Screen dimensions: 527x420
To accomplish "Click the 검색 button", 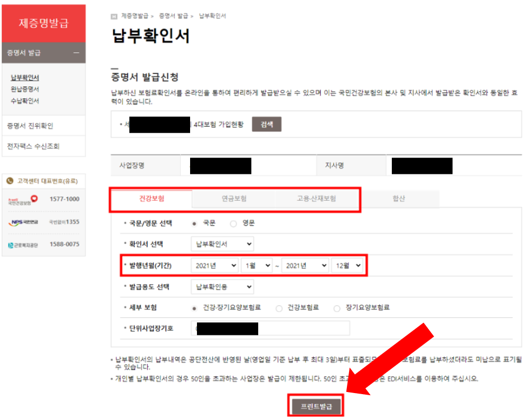I will tap(266, 124).
